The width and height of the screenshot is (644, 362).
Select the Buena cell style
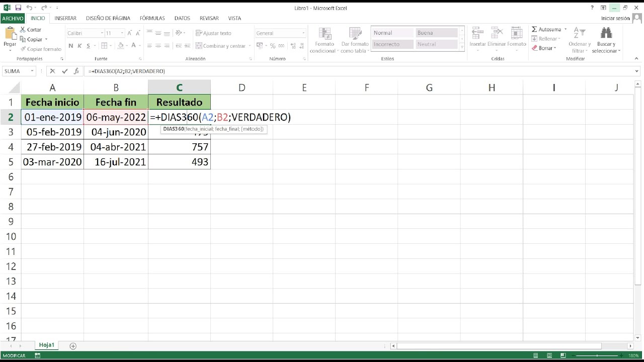(x=437, y=33)
